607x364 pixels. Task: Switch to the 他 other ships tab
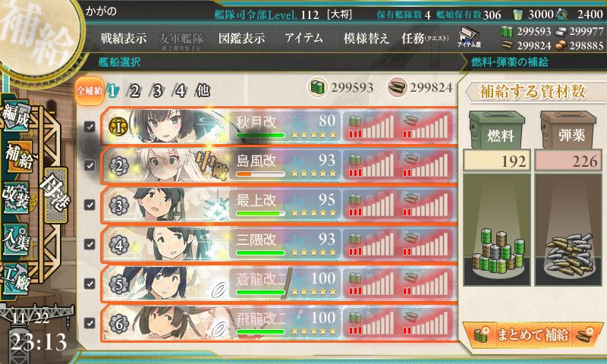click(x=203, y=91)
